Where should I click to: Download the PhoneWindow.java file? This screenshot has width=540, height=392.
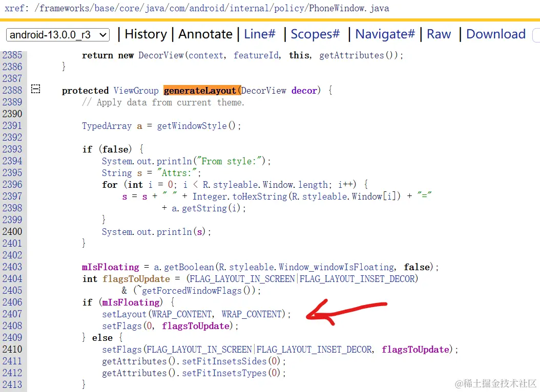tap(496, 34)
